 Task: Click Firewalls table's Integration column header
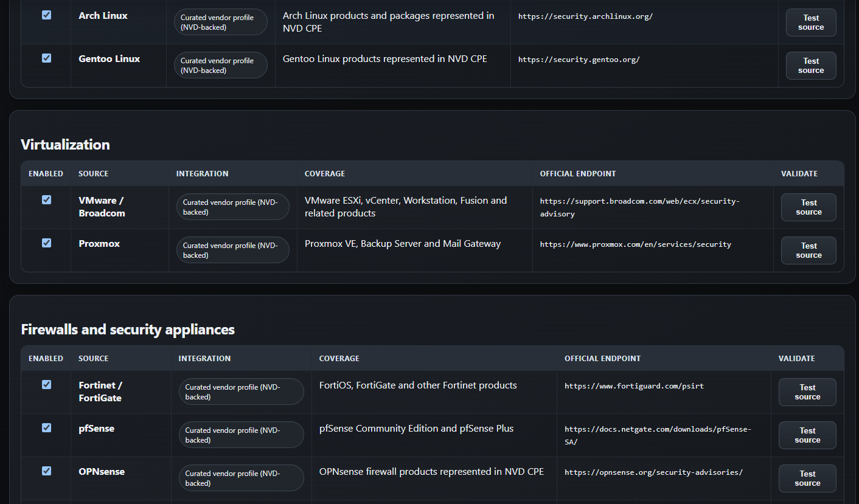tap(204, 359)
